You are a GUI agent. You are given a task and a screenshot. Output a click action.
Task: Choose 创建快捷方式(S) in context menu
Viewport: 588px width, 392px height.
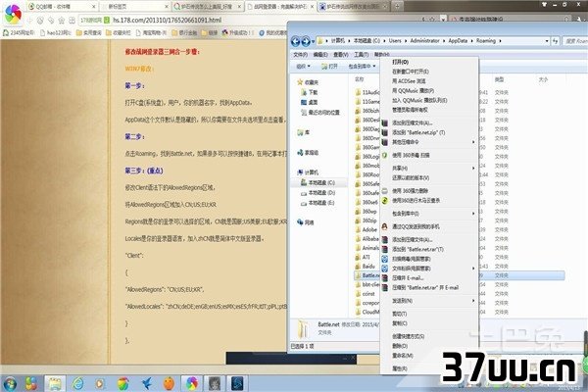point(408,336)
